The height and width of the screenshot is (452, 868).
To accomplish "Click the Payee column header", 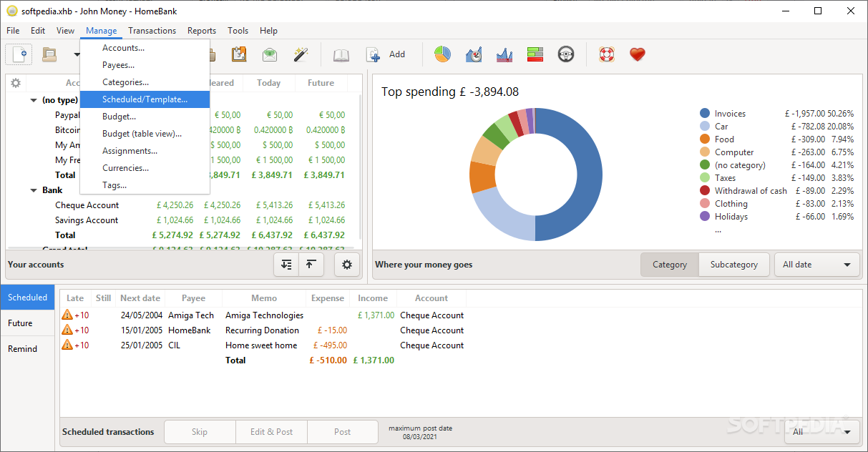I will [193, 298].
